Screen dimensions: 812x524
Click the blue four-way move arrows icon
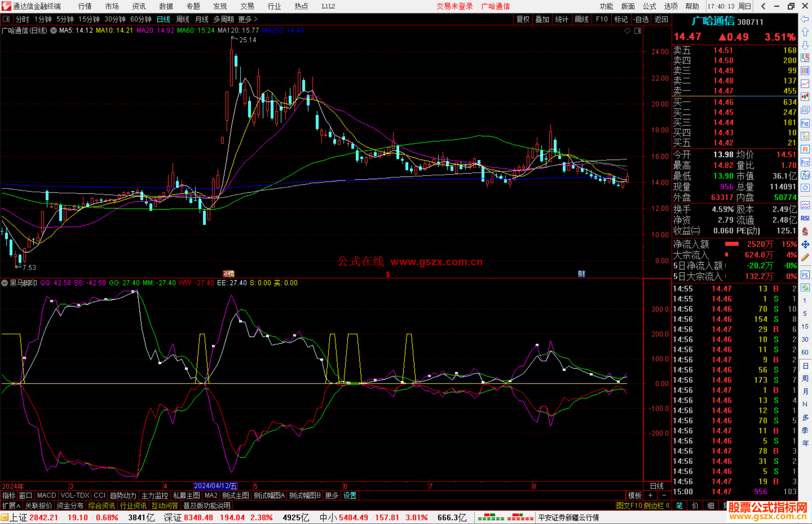tap(805, 245)
